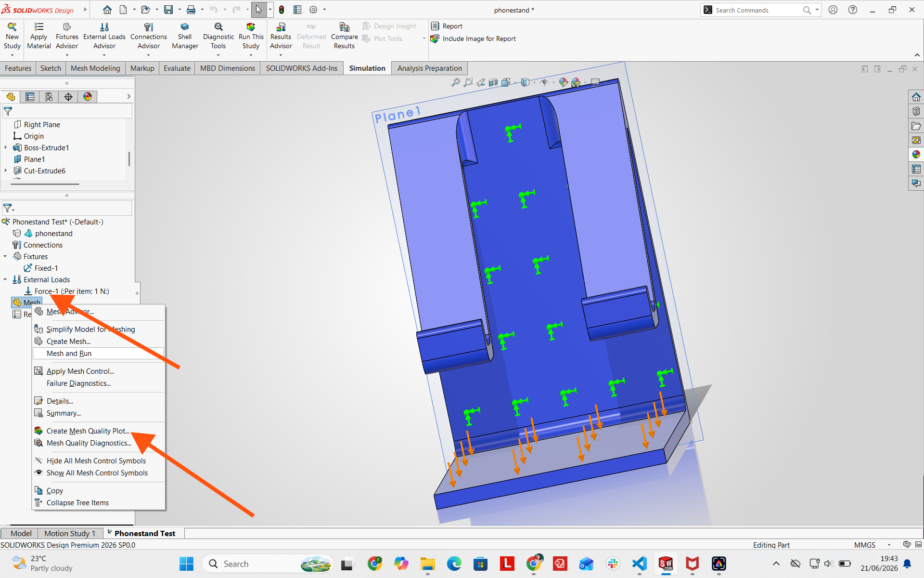
Task: Collapse the External Loads node
Action: coord(5,279)
